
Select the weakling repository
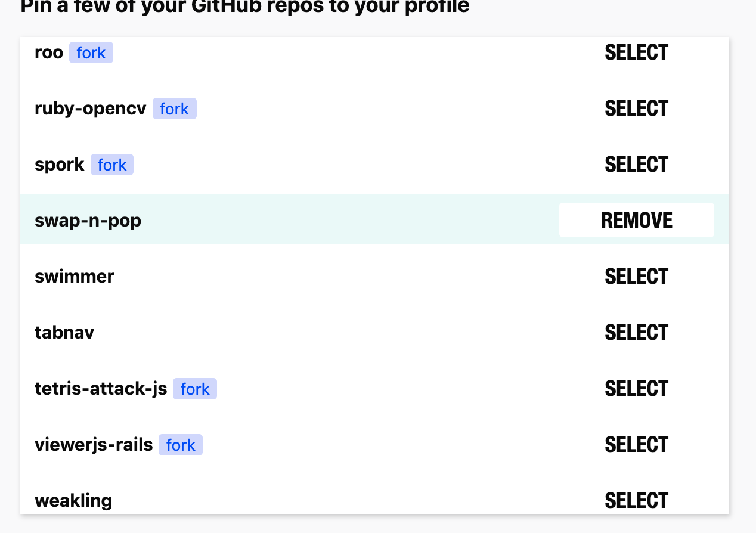tap(636, 500)
